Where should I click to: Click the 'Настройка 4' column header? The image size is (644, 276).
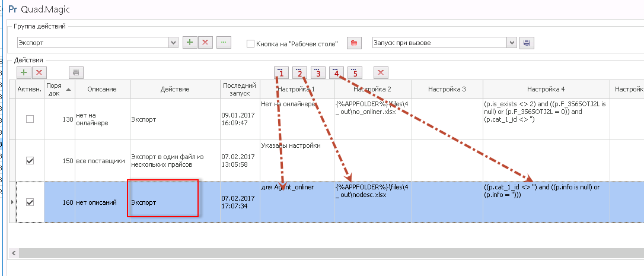pos(546,89)
